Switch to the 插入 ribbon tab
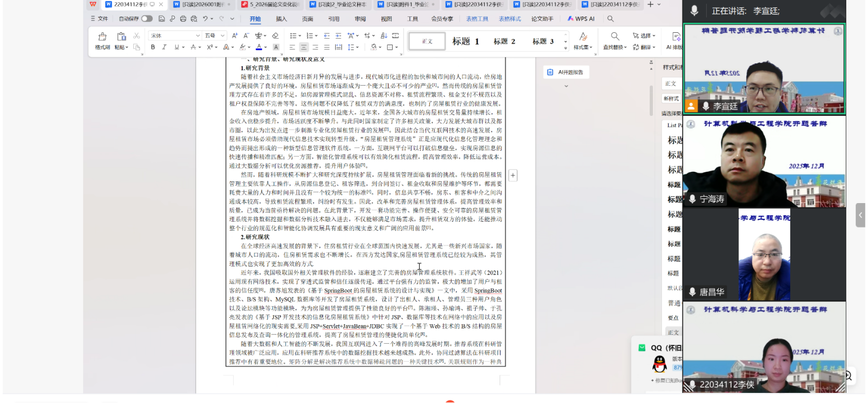The height and width of the screenshot is (403, 868). pos(281,19)
